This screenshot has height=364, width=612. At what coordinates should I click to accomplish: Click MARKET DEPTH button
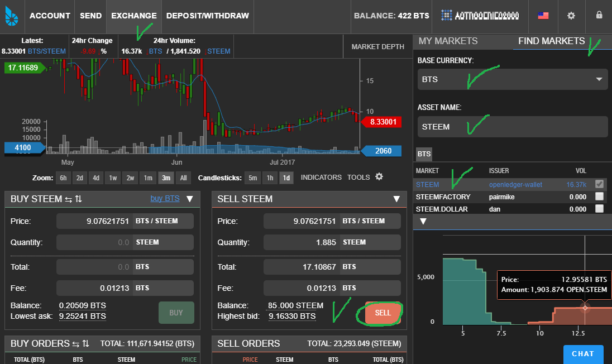[x=377, y=46]
